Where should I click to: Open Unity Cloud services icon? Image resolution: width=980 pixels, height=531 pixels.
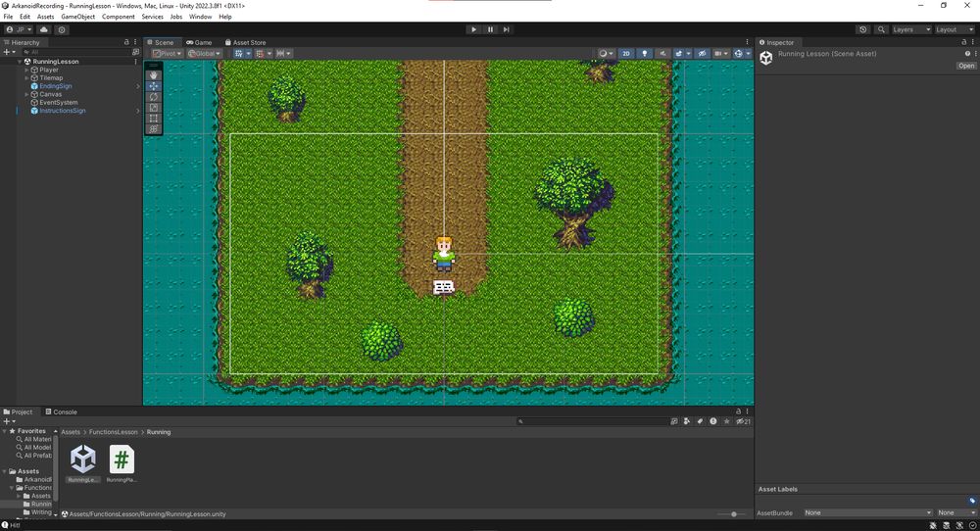coord(44,29)
